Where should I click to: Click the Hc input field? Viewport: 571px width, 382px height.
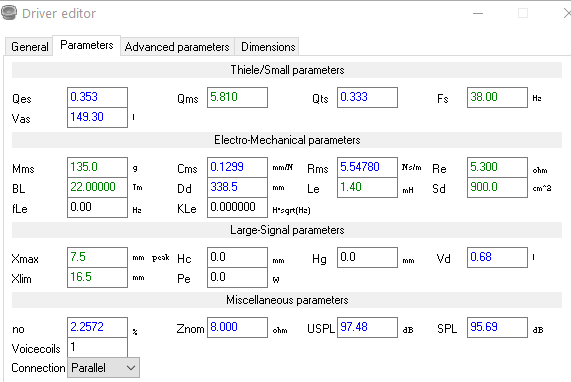pos(237,257)
